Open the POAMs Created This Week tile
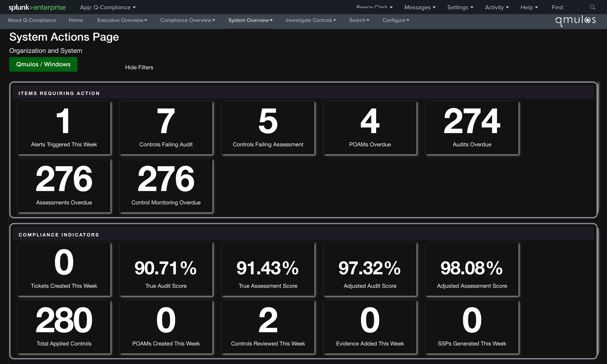This screenshot has width=607, height=364. coord(166,327)
